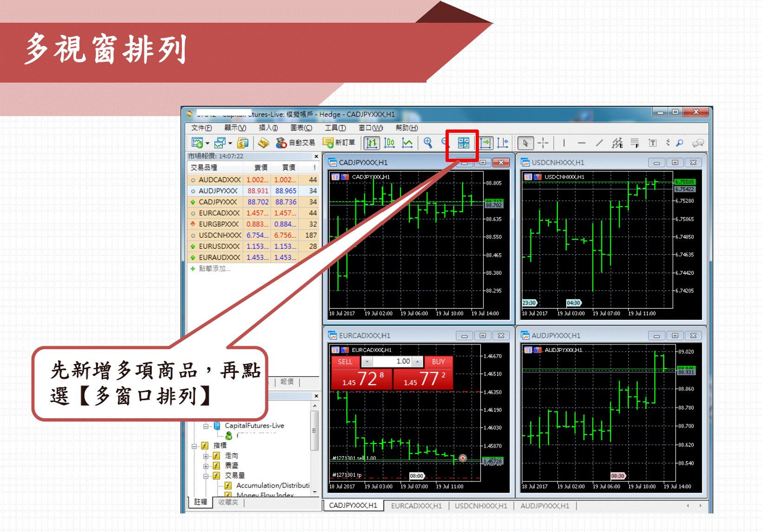This screenshot has height=532, width=762.
Task: Switch to the 收藏夾 favorites tab
Action: point(228,502)
